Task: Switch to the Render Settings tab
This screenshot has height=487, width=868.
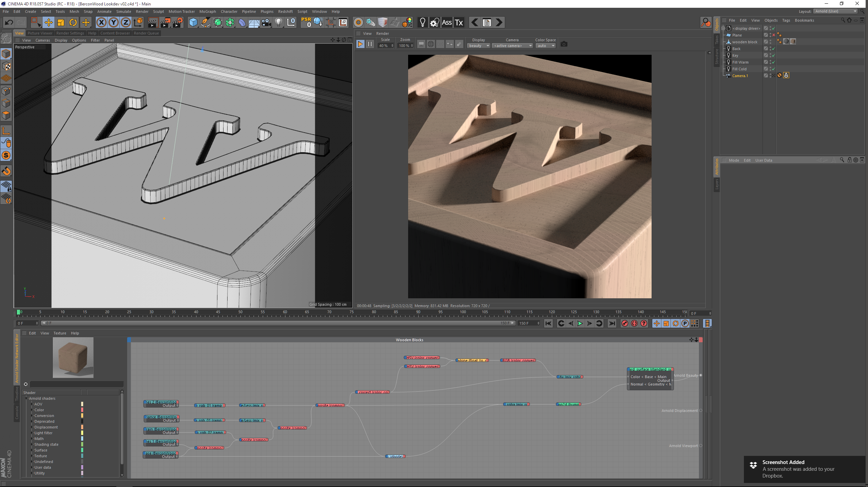Action: tap(70, 33)
